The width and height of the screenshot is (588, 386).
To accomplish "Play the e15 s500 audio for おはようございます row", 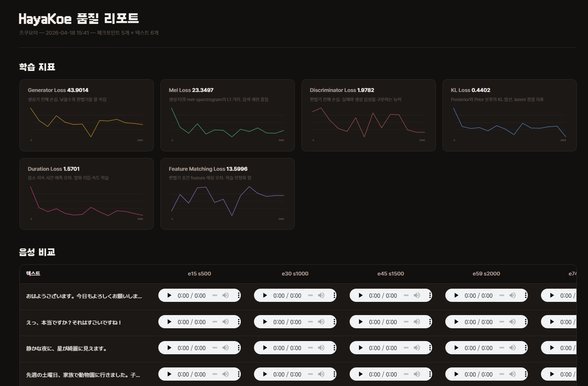I will [169, 295].
